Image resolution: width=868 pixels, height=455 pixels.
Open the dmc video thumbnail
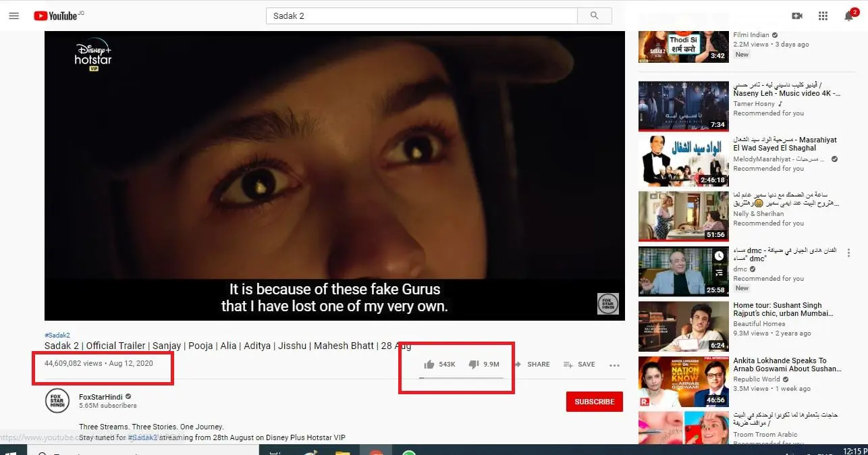tap(684, 271)
